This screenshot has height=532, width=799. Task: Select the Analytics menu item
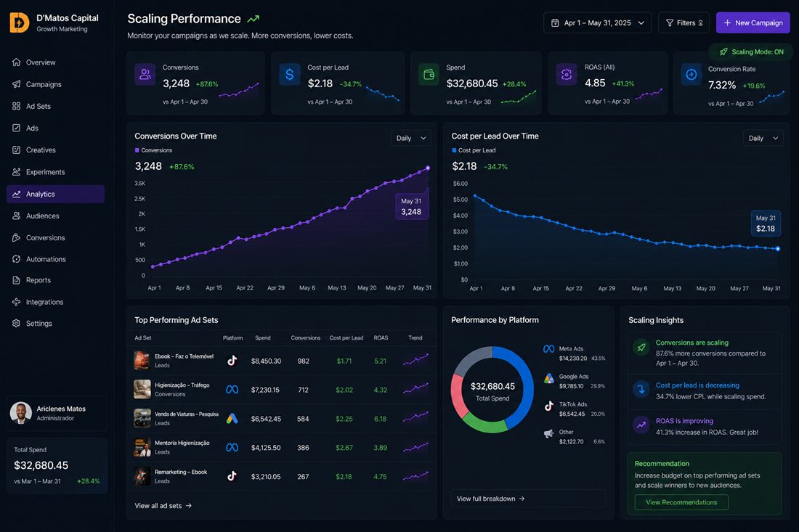(x=55, y=194)
